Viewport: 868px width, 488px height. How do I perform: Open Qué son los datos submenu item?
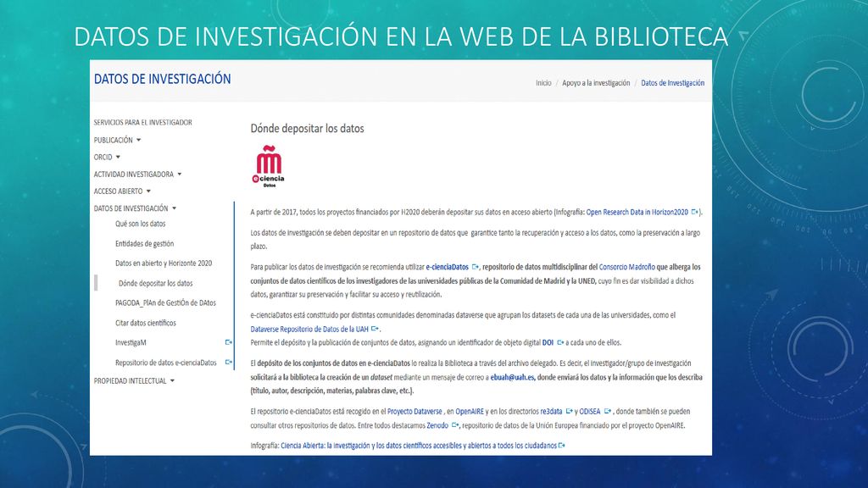coord(140,224)
